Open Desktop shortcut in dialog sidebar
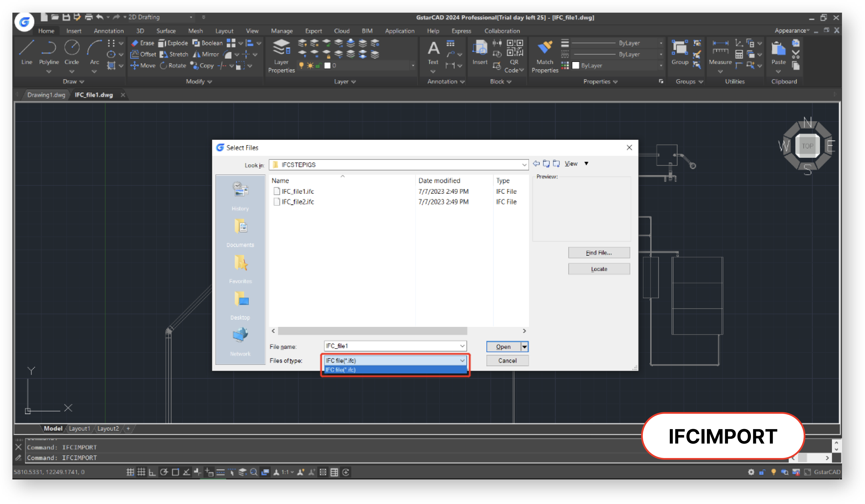This screenshot has width=865, height=504. pyautogui.click(x=240, y=306)
